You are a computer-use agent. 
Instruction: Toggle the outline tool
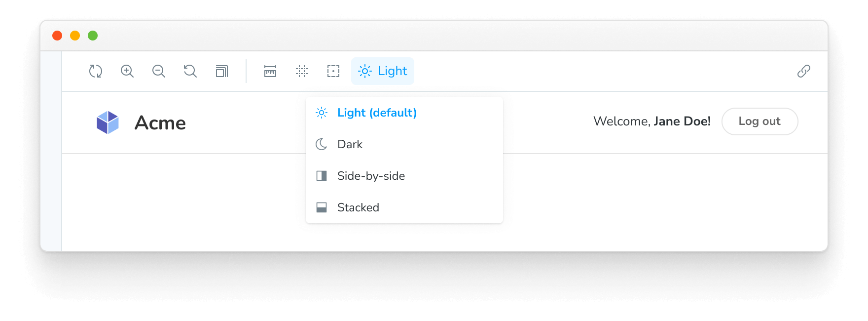333,71
